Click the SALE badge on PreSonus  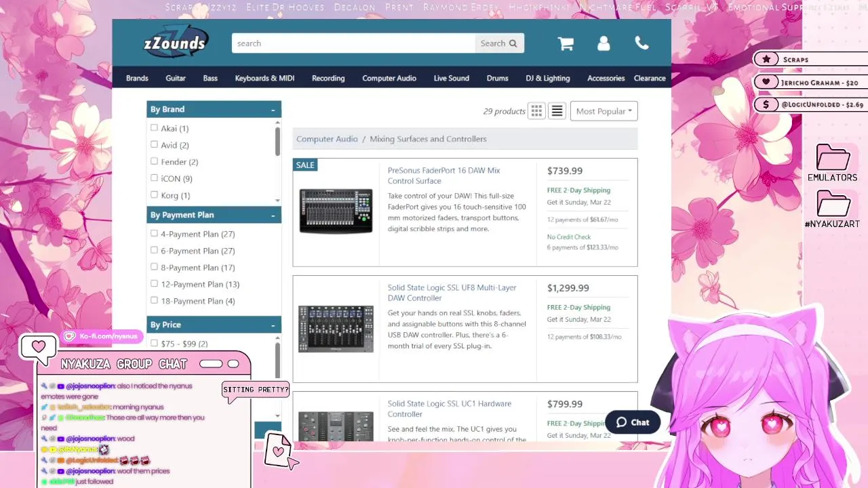pos(305,165)
